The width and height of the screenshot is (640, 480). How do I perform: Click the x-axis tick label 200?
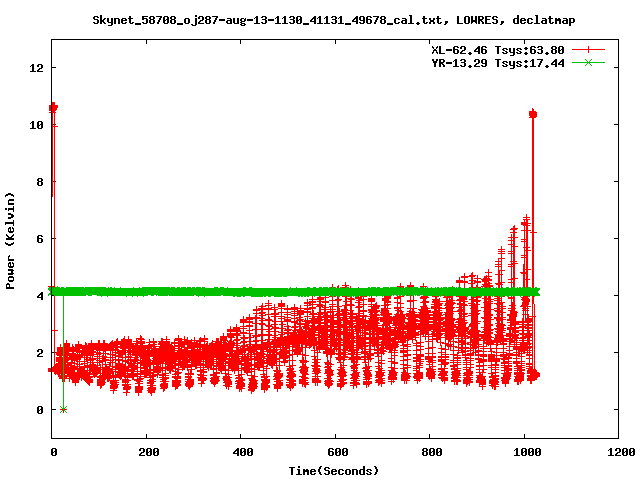[149, 452]
